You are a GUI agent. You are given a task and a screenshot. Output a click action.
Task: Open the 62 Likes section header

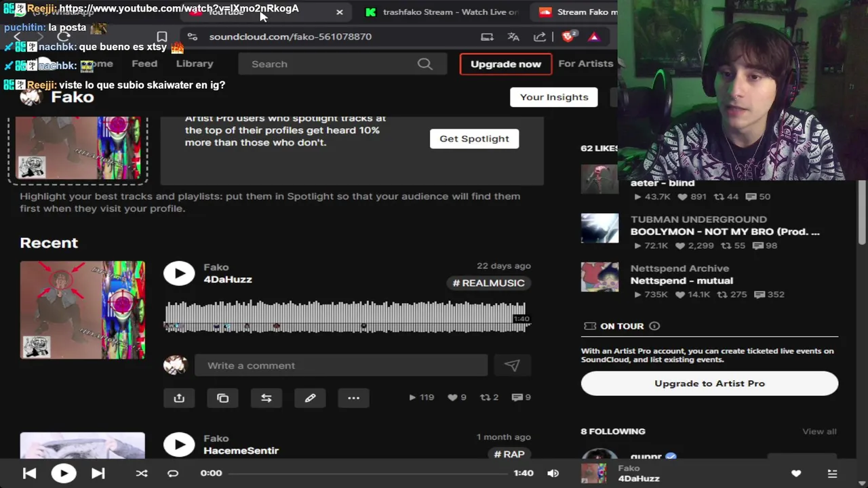click(x=599, y=148)
